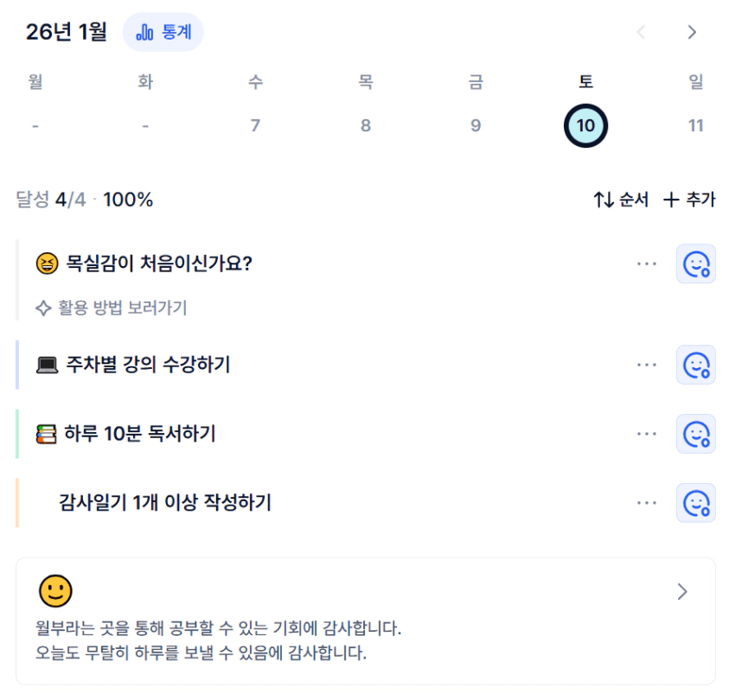Select Thursday the 8th
The image size is (729, 700).
(x=366, y=125)
